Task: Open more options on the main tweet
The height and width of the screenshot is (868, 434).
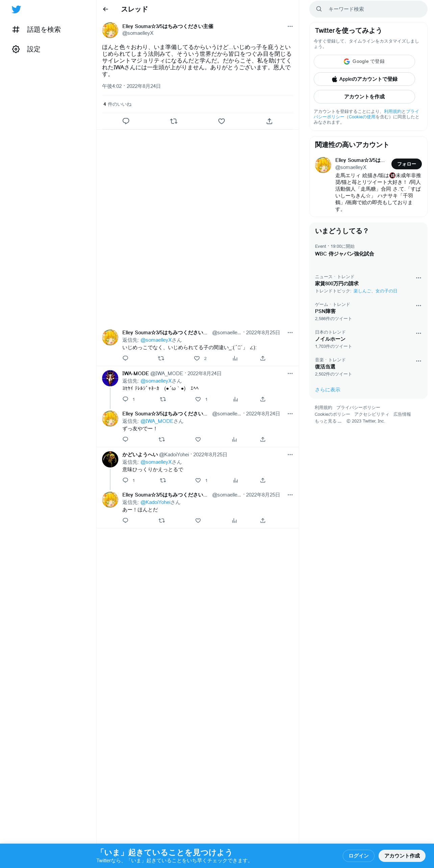Action: [290, 26]
